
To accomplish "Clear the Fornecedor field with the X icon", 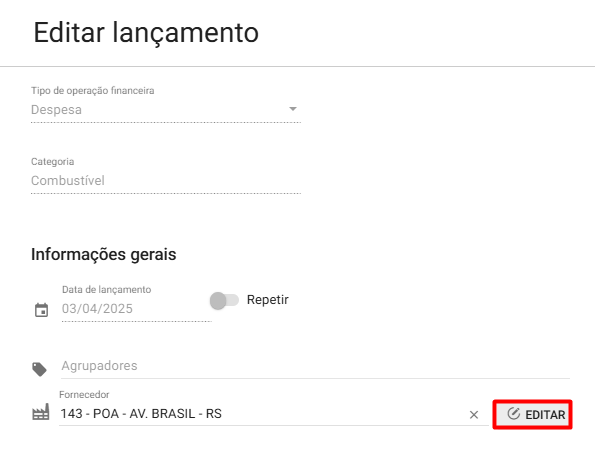I will (474, 415).
